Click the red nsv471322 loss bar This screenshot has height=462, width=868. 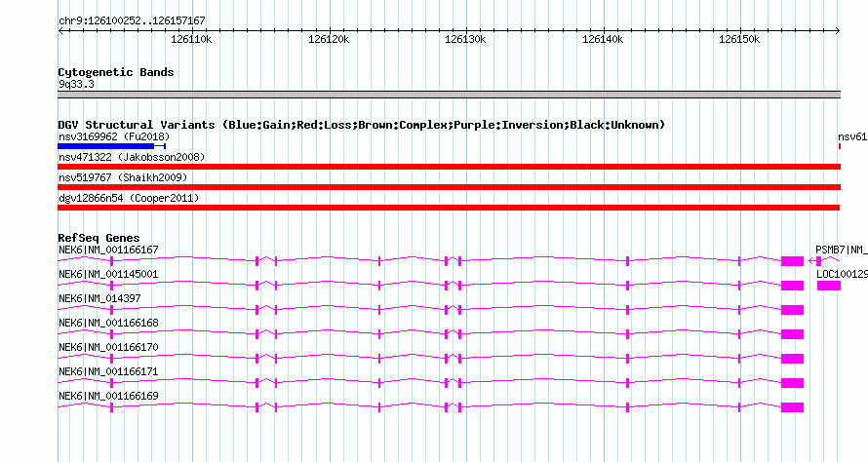pyautogui.click(x=449, y=167)
